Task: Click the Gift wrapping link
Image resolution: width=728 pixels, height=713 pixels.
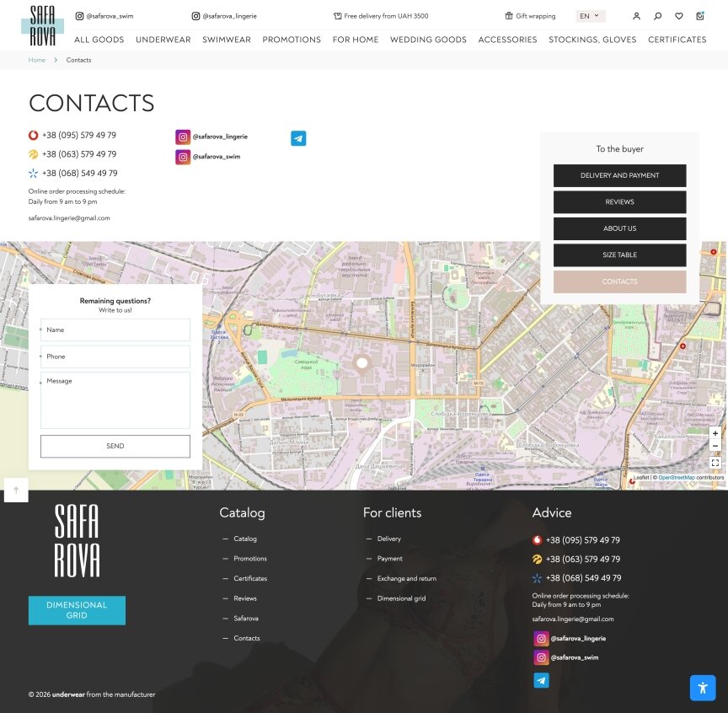Action: [530, 16]
